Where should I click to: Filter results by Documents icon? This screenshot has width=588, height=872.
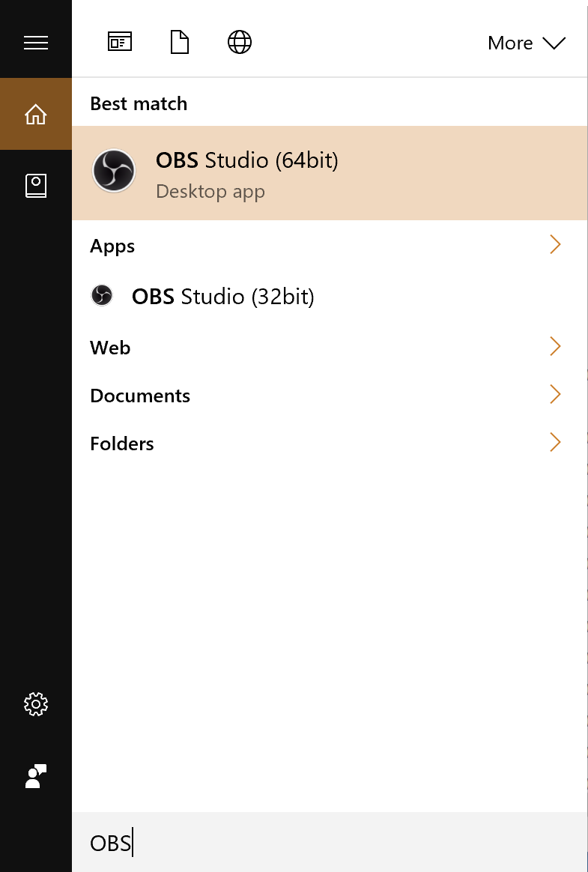180,43
